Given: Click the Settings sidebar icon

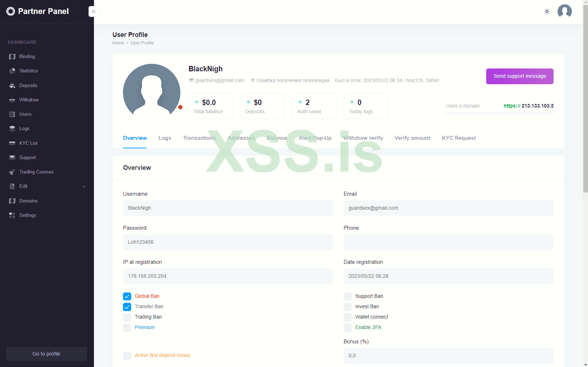Looking at the screenshot, I should point(12,215).
